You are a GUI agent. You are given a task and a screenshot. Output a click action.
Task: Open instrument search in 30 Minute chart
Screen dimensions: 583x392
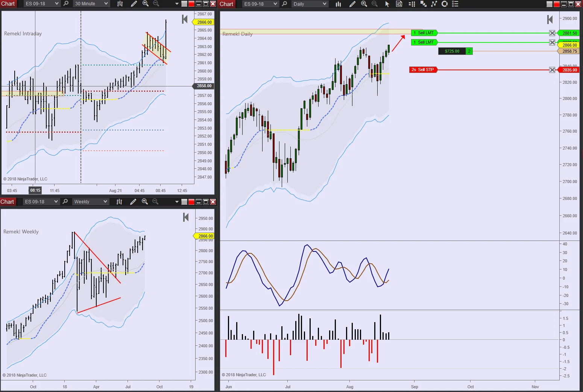[x=66, y=4]
